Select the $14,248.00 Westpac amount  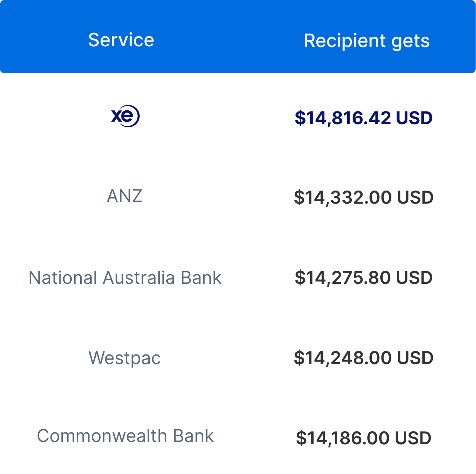[x=343, y=358]
